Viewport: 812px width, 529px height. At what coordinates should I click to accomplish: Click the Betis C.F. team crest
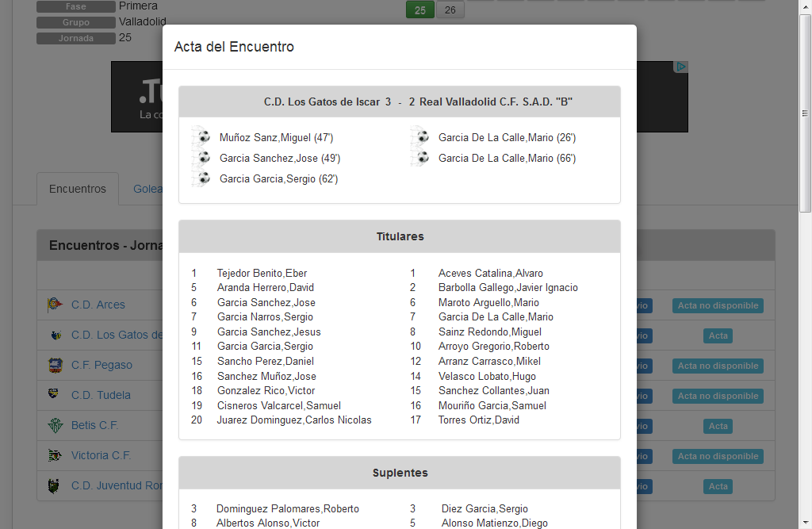coord(55,425)
